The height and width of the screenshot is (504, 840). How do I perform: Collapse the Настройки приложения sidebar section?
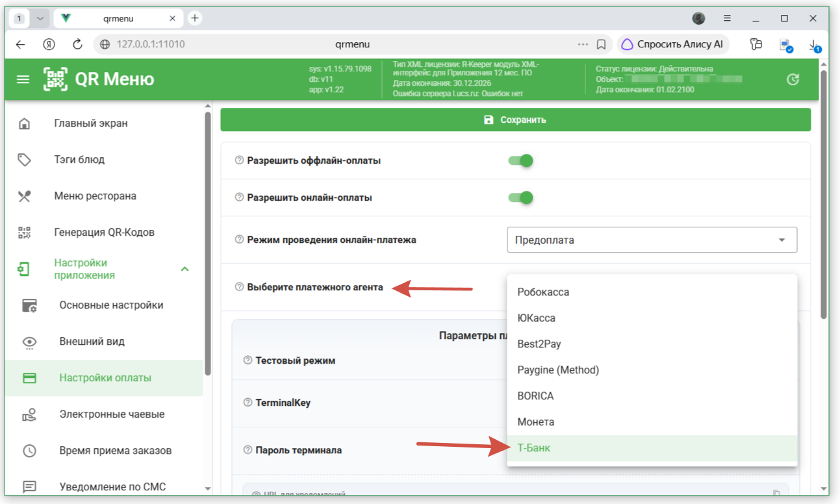point(185,269)
